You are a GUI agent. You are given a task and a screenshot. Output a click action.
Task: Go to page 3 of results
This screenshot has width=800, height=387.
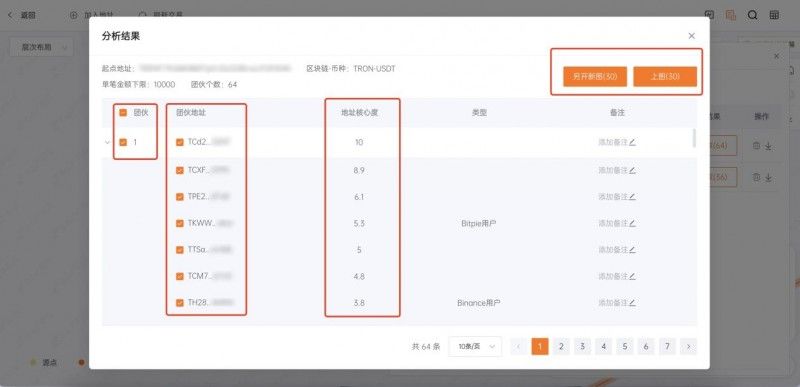coord(582,347)
